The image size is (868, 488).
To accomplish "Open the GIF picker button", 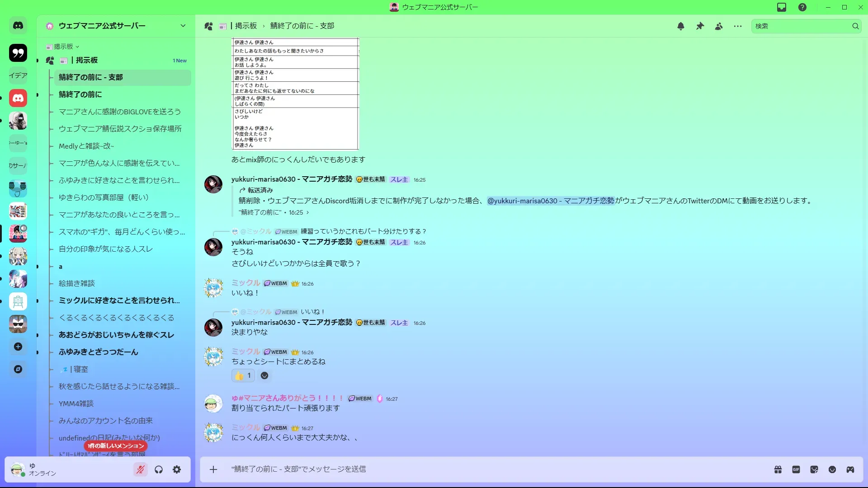I will click(x=796, y=469).
